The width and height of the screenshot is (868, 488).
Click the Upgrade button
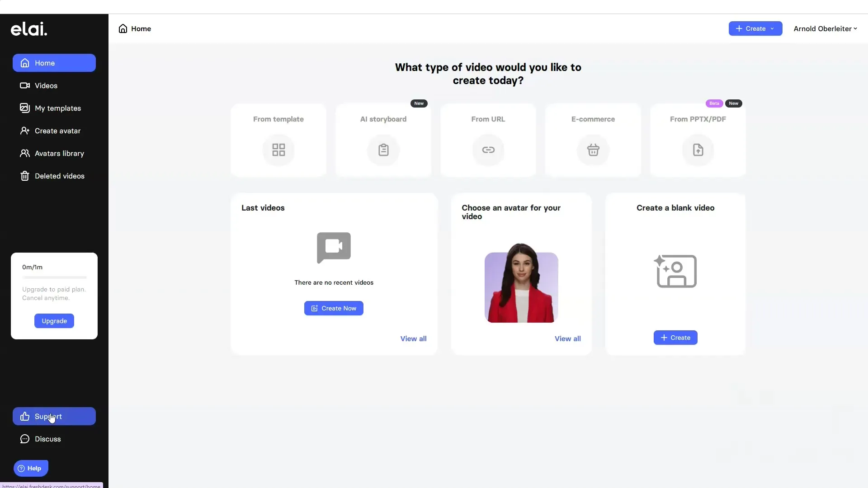tap(54, 320)
